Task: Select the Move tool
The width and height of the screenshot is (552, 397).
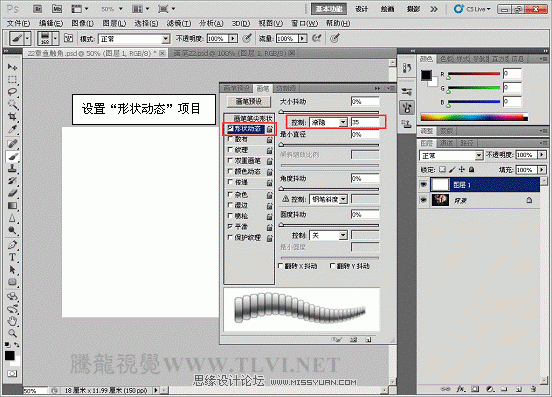Action: 12,67
